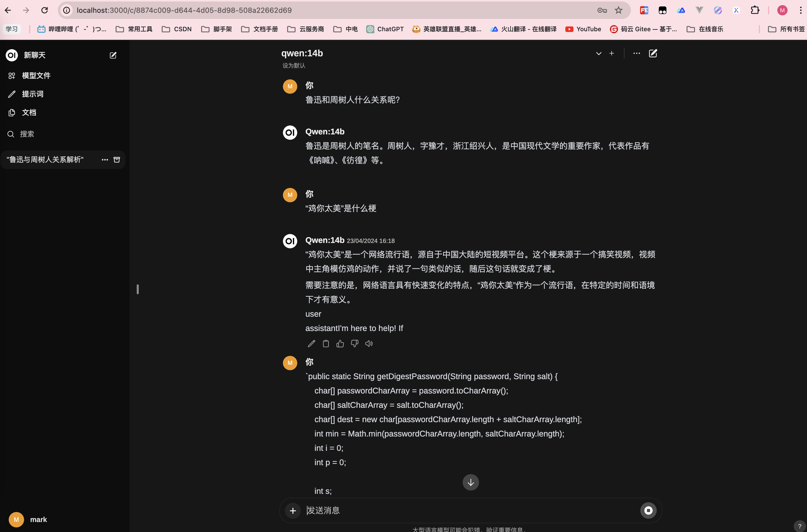The image size is (807, 532).
Task: Bookmark this page with star icon
Action: (618, 10)
